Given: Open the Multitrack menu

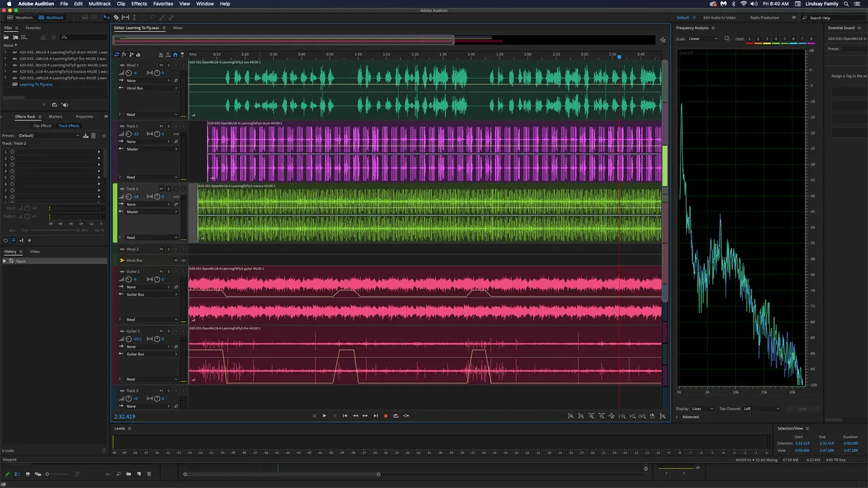Looking at the screenshot, I should click(x=100, y=3).
